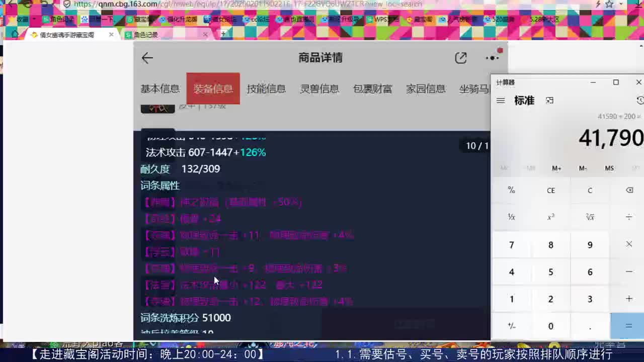Click the external-link share icon in product header
The height and width of the screenshot is (362, 644).
point(461,58)
